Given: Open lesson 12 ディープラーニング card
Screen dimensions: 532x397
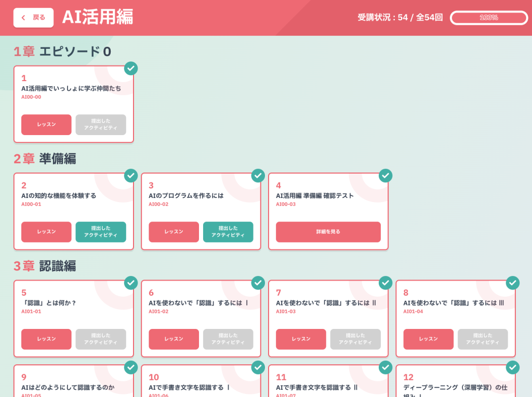Looking at the screenshot, I should pyautogui.click(x=455, y=382).
